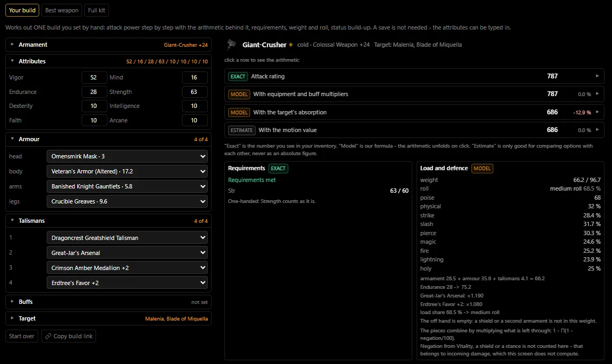Image resolution: width=612 pixels, height=364 pixels.
Task: Click the Intelligence input field
Action: [x=194, y=106]
